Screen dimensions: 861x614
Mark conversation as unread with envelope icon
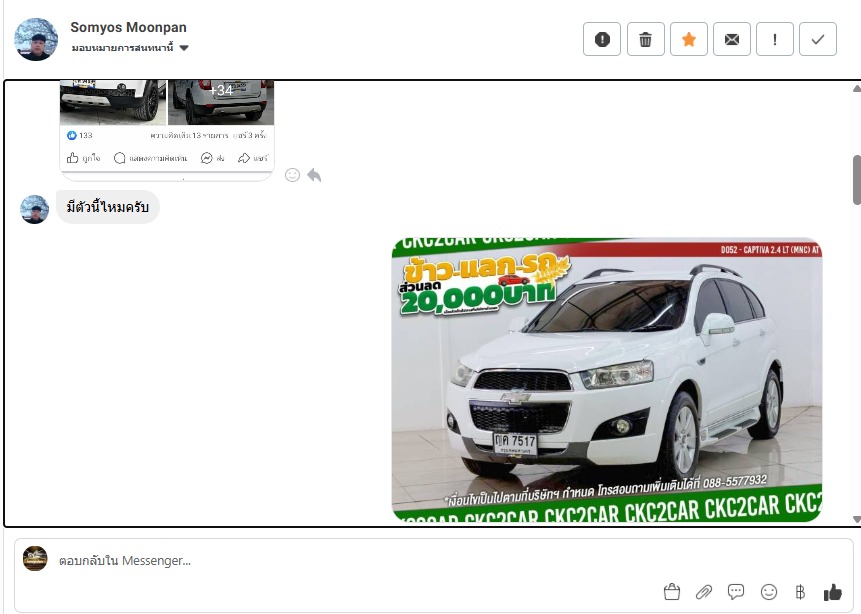(x=731, y=39)
